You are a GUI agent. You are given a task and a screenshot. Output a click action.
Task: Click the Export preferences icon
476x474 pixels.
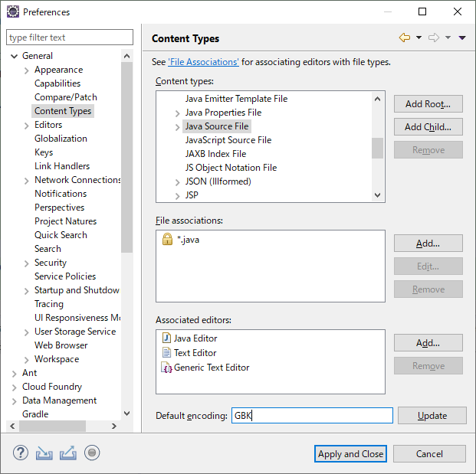click(x=68, y=453)
